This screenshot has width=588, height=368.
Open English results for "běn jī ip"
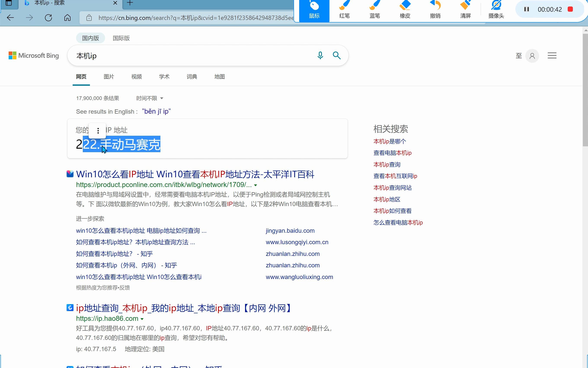pos(156,111)
